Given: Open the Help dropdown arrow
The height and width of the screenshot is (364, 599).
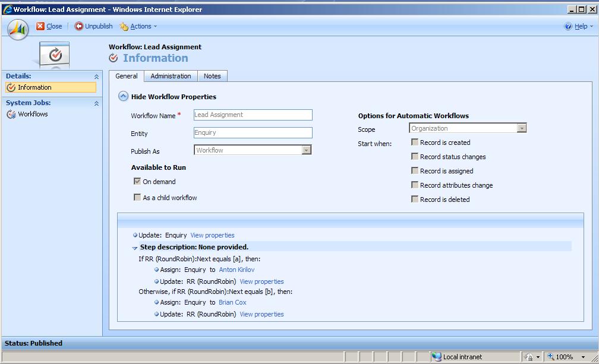Looking at the screenshot, I should [591, 26].
